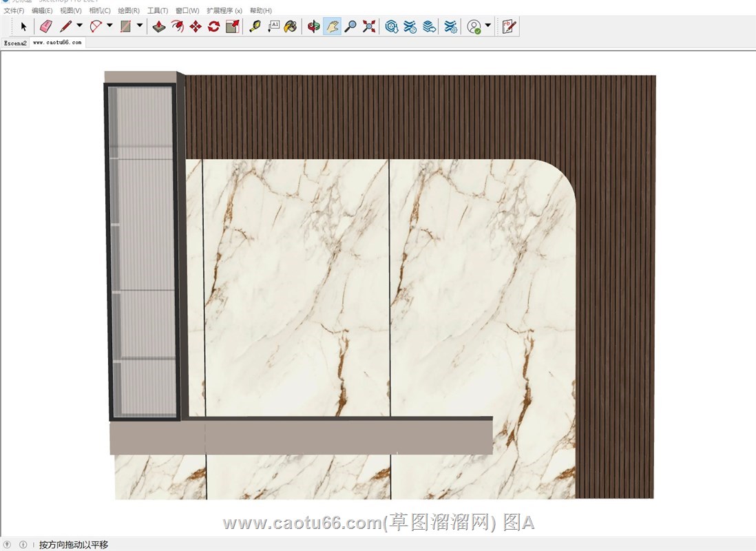Select the arrow Select tool
756x551 pixels.
click(23, 27)
